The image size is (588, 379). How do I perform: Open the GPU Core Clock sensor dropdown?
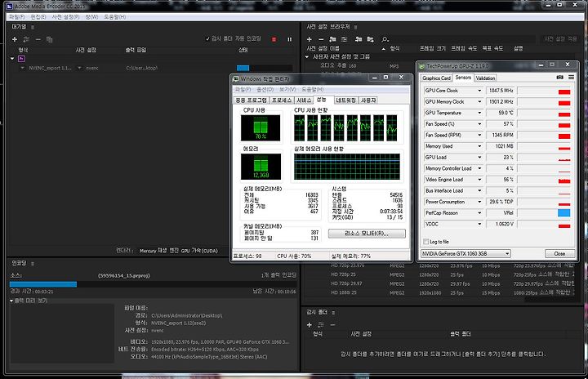point(479,91)
